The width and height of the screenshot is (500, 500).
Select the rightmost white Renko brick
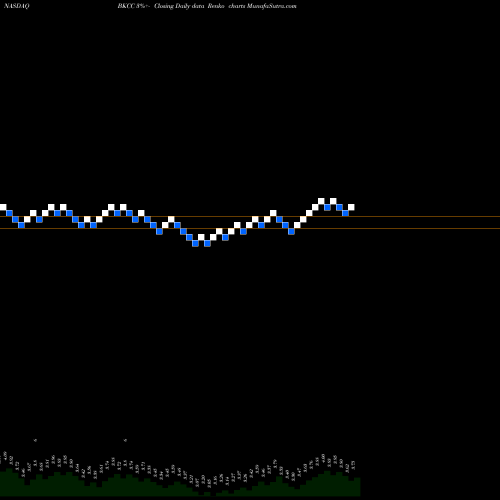tap(351, 207)
